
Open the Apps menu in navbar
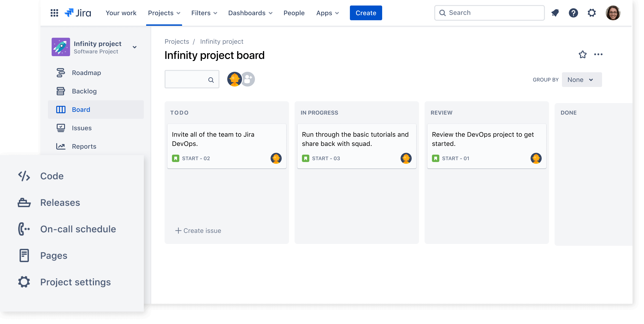[x=327, y=12]
